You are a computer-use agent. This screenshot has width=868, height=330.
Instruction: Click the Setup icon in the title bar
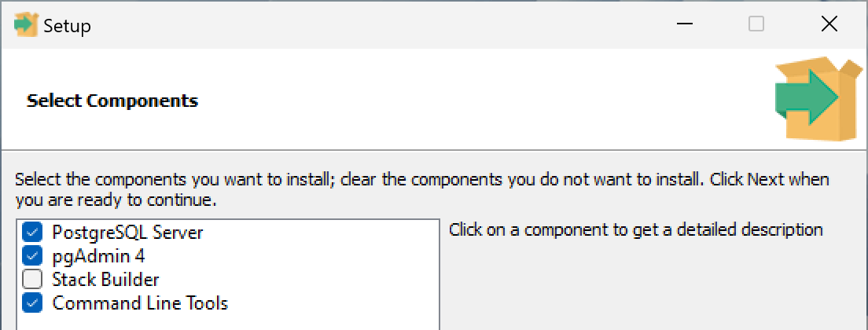(x=26, y=25)
